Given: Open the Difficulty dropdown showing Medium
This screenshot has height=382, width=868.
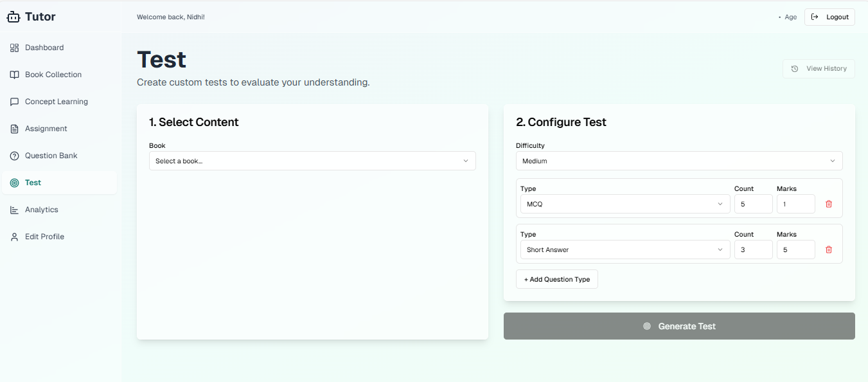Looking at the screenshot, I should 679,160.
